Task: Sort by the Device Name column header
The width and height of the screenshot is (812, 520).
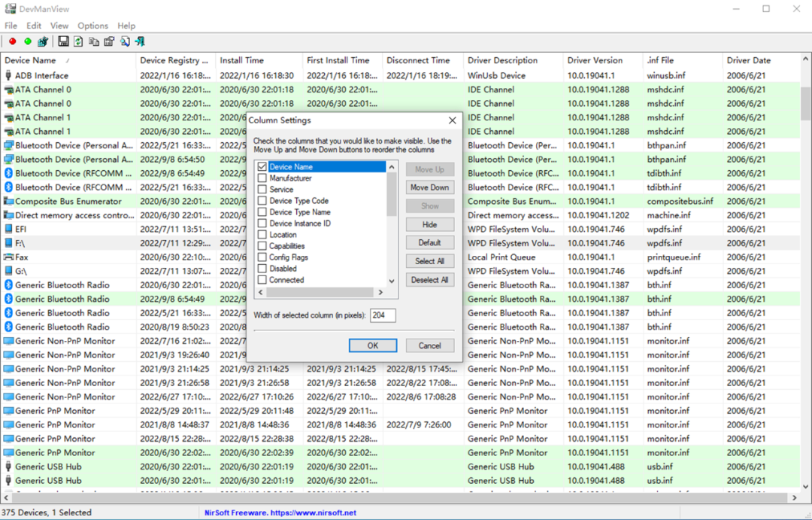Action: 68,60
